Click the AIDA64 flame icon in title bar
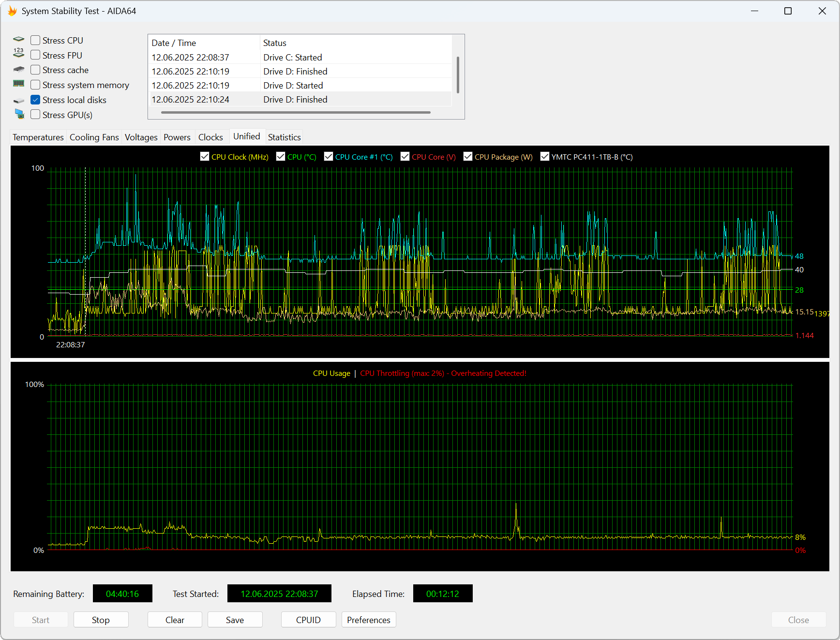 (x=12, y=11)
